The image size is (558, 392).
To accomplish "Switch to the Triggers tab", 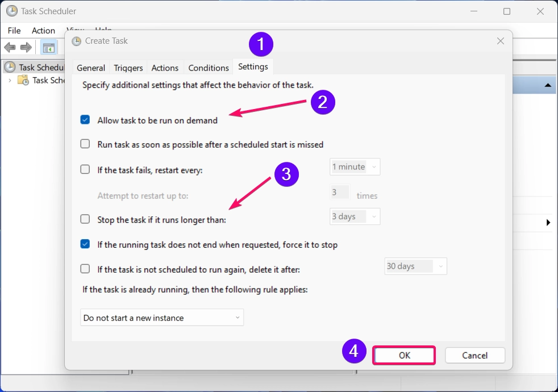I will (x=128, y=68).
